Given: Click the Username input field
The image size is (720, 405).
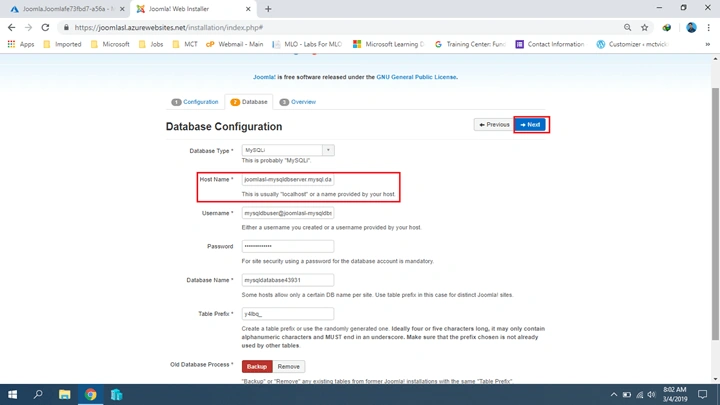Looking at the screenshot, I should point(287,213).
